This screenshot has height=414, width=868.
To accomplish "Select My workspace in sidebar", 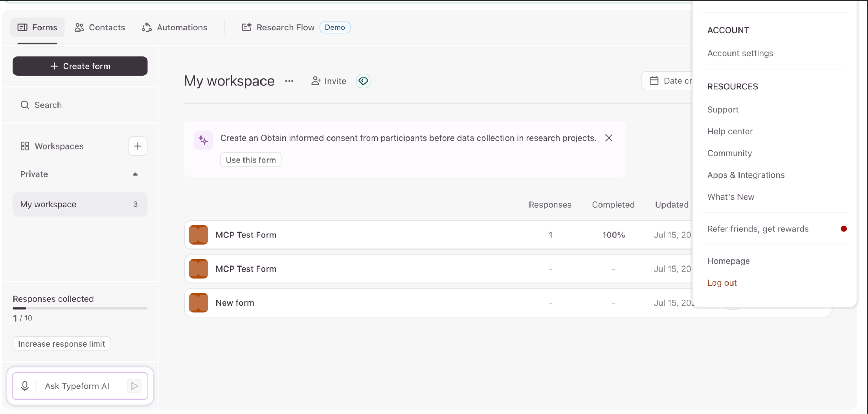I will click(x=80, y=204).
